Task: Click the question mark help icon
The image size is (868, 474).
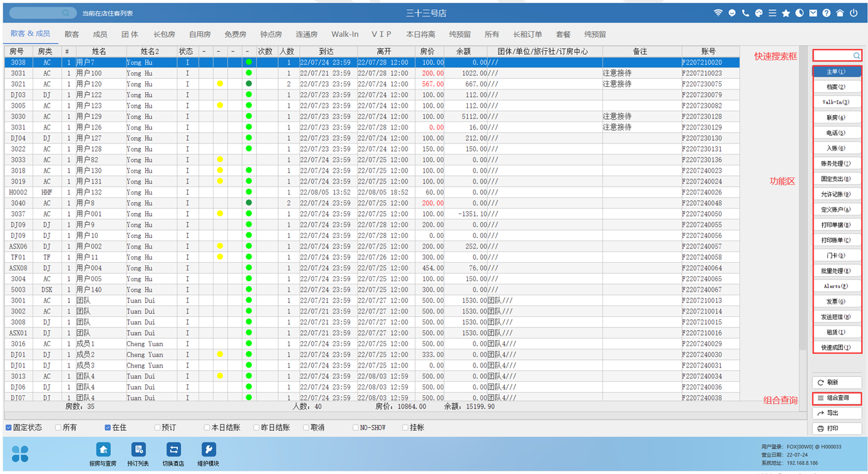Action: coord(827,13)
